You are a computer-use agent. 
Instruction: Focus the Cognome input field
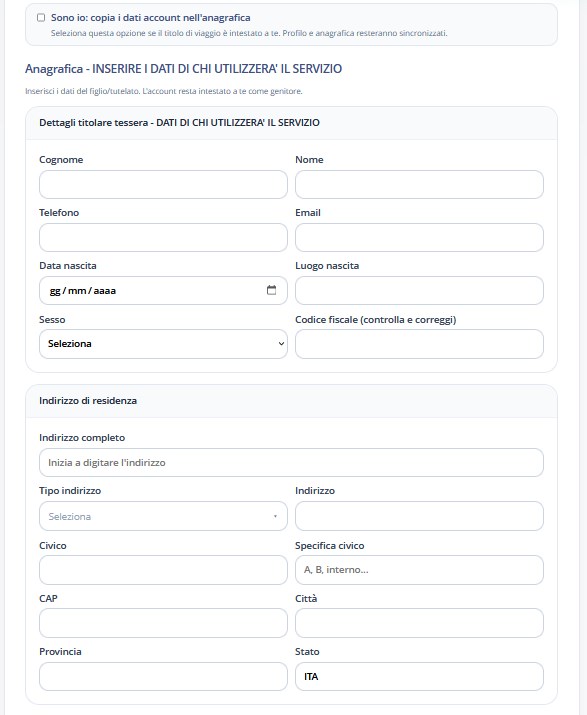(163, 185)
